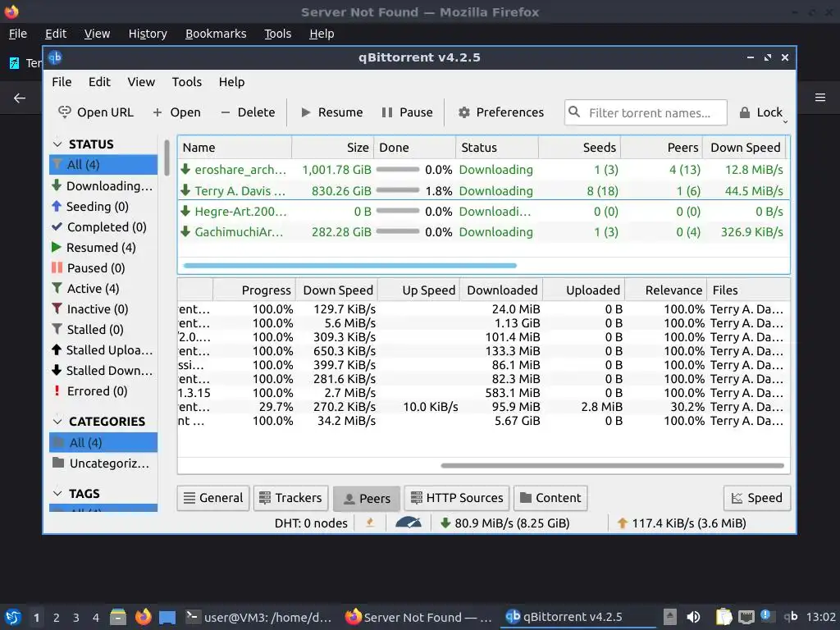Screen dimensions: 840x630
Task: Click the Open URL link icon
Action: 64,112
